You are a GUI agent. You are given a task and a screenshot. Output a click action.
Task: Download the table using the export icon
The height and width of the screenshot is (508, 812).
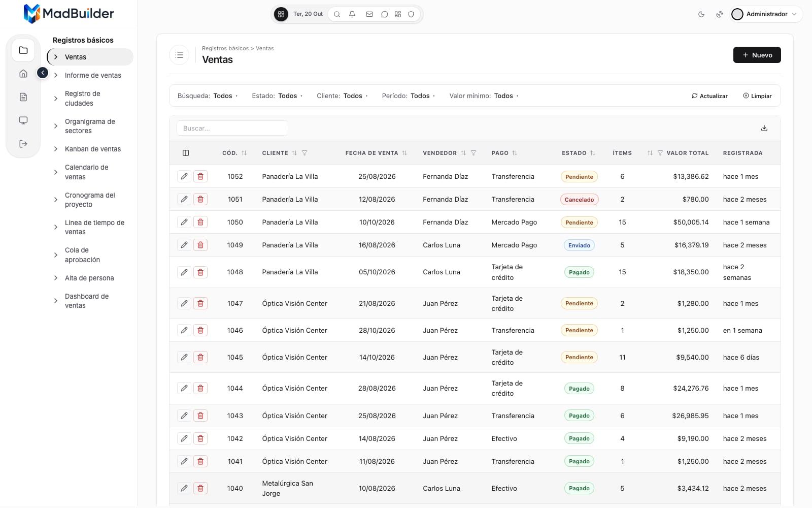764,129
